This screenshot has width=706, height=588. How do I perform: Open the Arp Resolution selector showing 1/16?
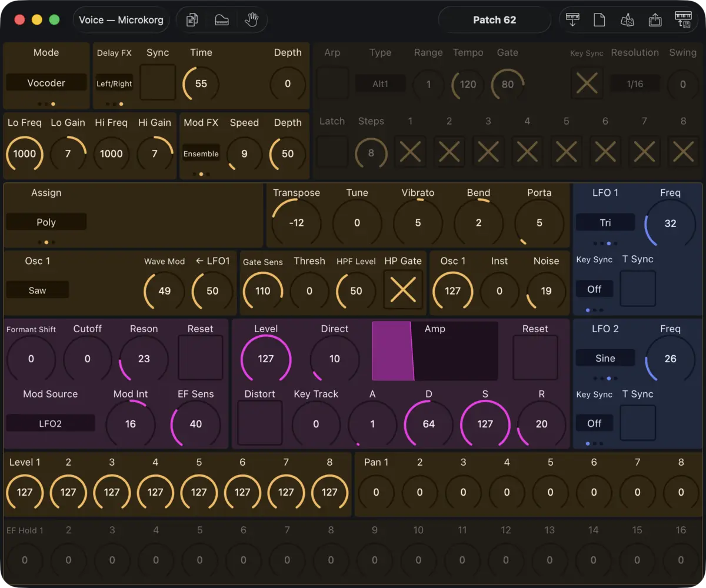635,83
